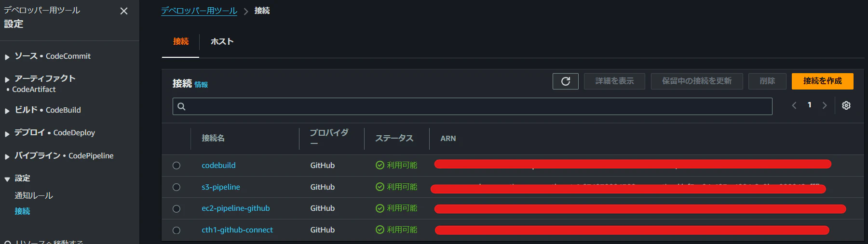Open the codebuild connection link

(x=218, y=165)
